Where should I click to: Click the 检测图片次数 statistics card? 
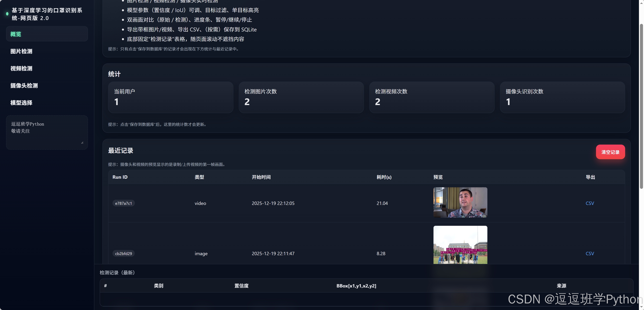[301, 97]
